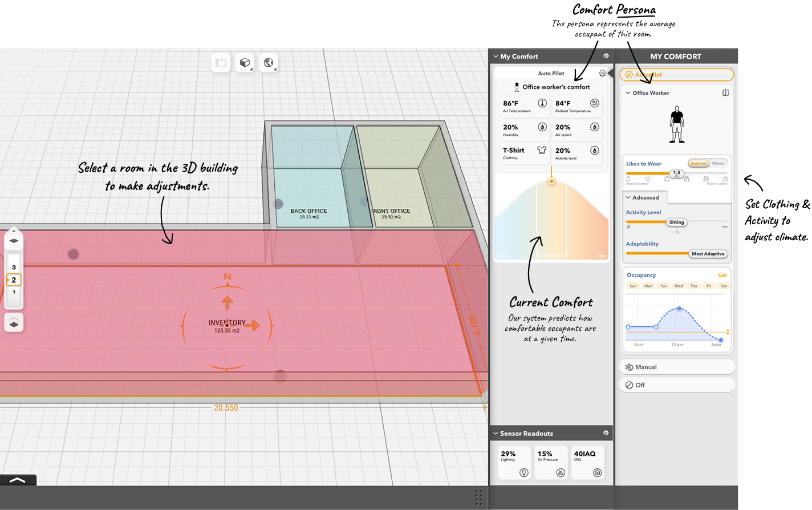Click the Humidity droplet icon

tap(542, 127)
